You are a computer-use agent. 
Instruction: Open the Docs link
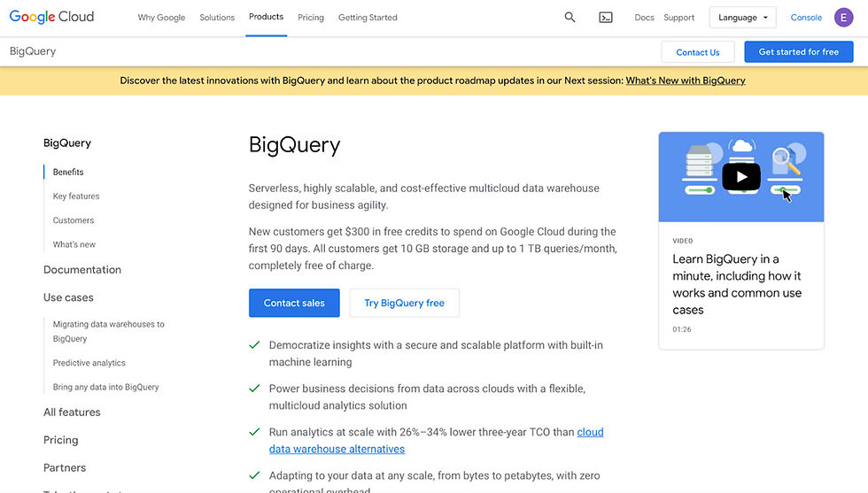coord(645,17)
